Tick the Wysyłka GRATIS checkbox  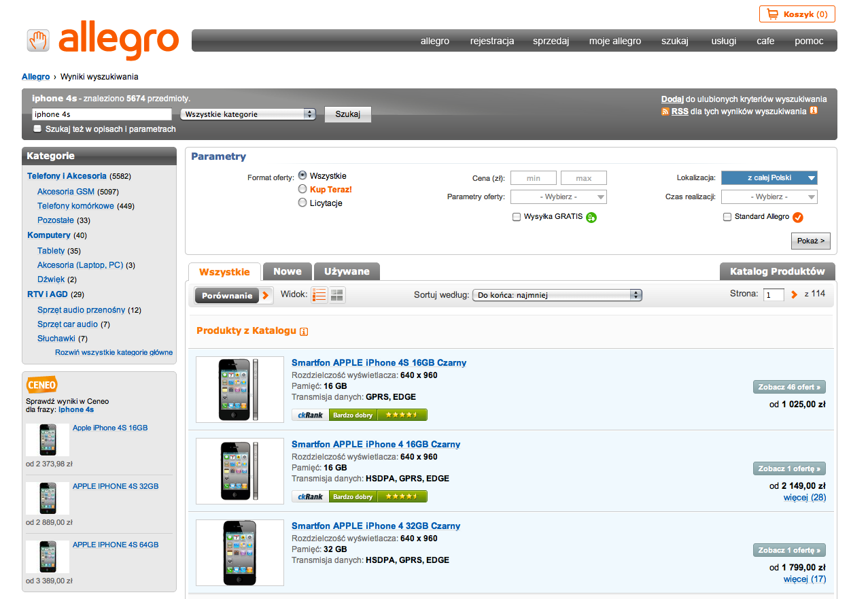[x=517, y=217]
